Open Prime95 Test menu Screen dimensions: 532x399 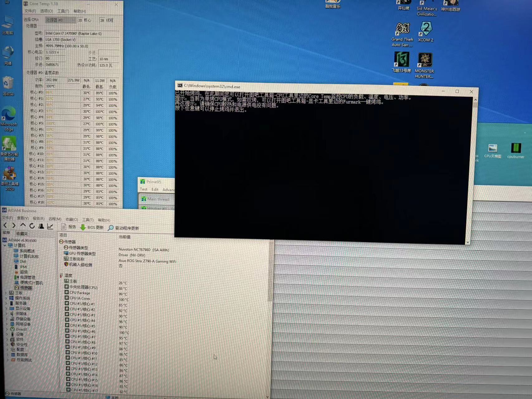[143, 189]
